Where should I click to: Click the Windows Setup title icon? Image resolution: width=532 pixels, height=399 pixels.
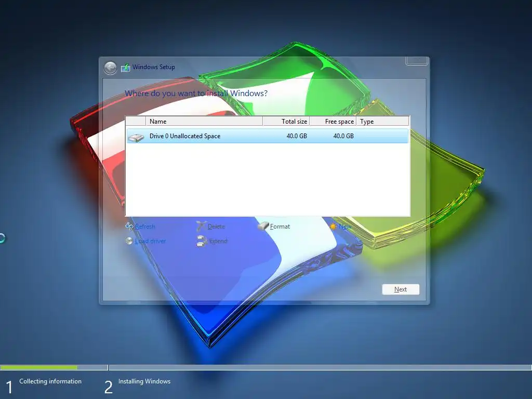126,68
